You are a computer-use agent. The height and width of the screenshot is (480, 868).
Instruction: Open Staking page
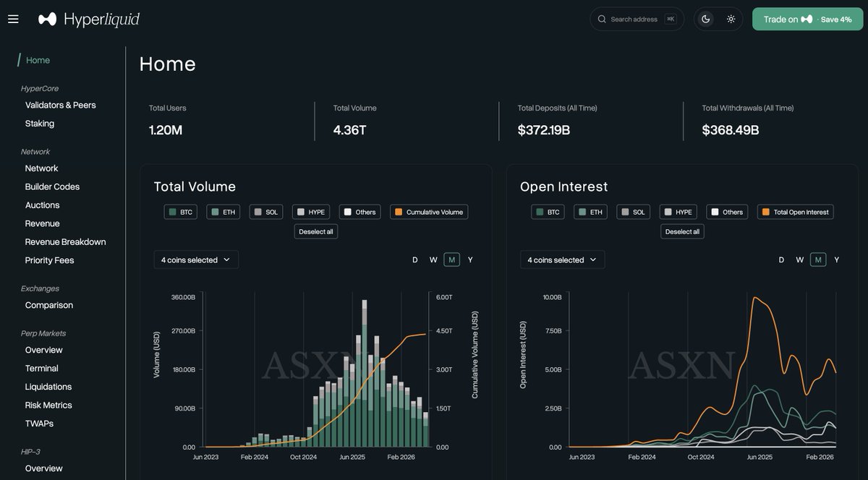pos(40,124)
